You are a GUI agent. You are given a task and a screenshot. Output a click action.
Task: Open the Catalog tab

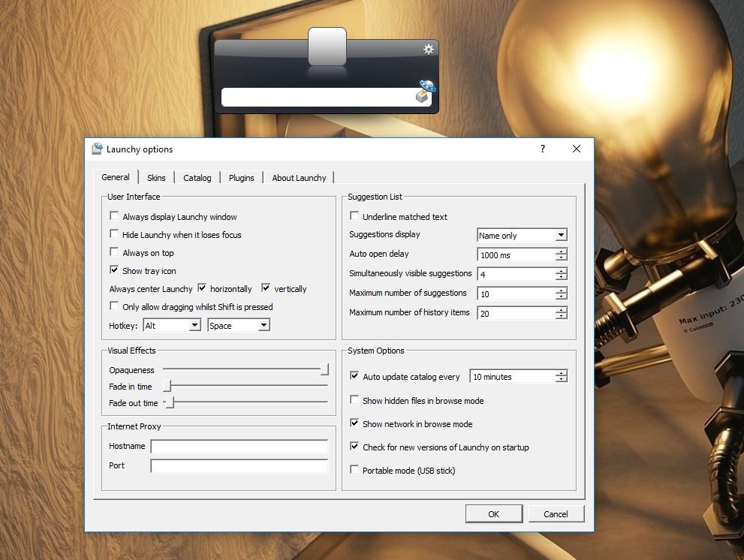tap(197, 178)
